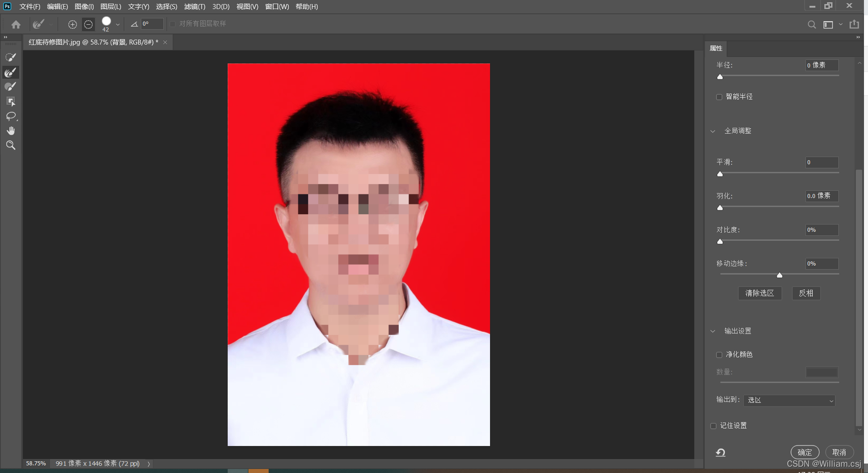Enable 净化颜色 checkbox
The height and width of the screenshot is (473, 868).
[x=719, y=355]
